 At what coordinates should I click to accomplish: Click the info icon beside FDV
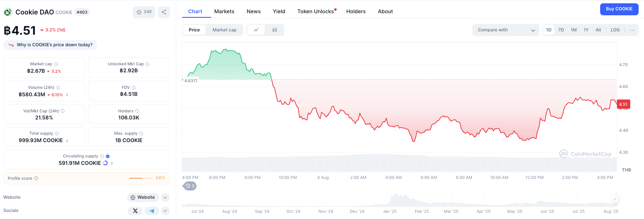pyautogui.click(x=134, y=88)
